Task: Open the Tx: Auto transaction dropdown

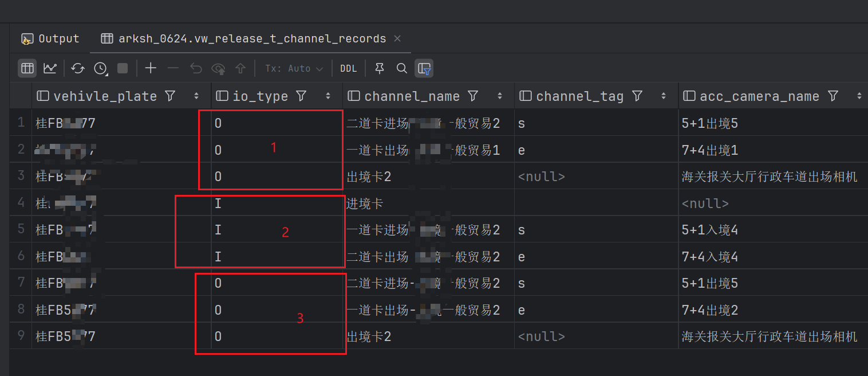Action: (294, 69)
